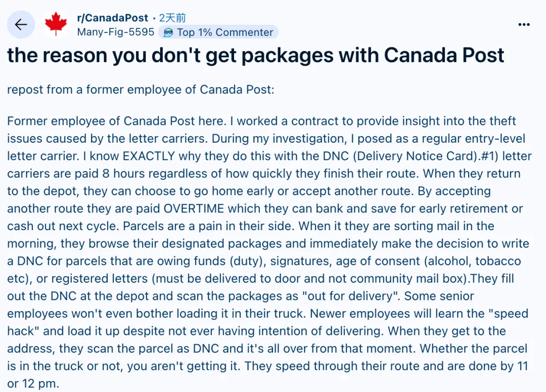The width and height of the screenshot is (546, 392).
Task: Click the closing "or 12 pm." line
Action: (x=33, y=383)
